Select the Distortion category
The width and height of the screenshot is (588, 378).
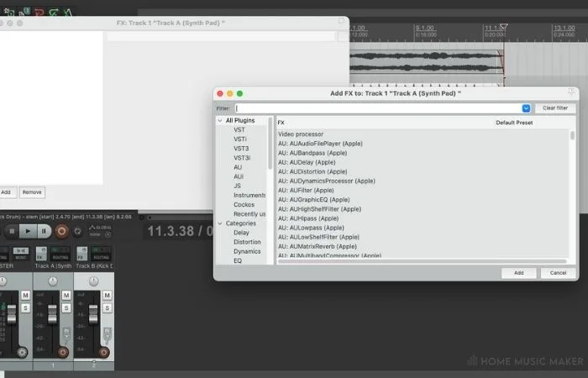(247, 242)
